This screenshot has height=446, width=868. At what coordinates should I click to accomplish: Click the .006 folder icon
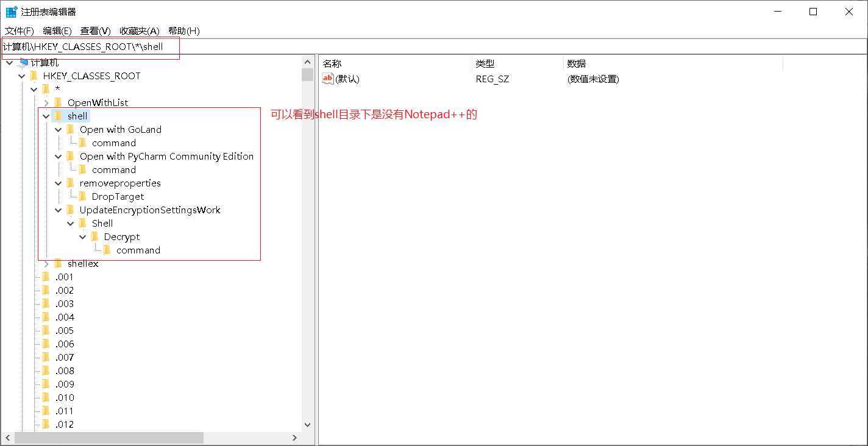click(x=46, y=344)
